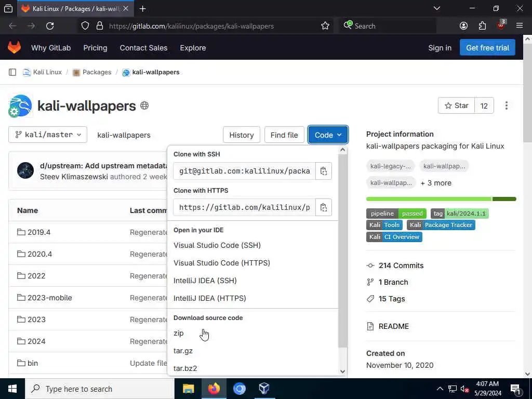The image size is (532, 399).
Task: Open the Why GitLab menu
Action: 51,48
